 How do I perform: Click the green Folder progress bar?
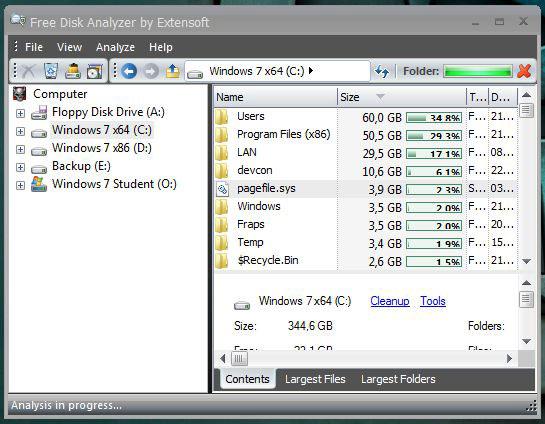click(x=478, y=71)
